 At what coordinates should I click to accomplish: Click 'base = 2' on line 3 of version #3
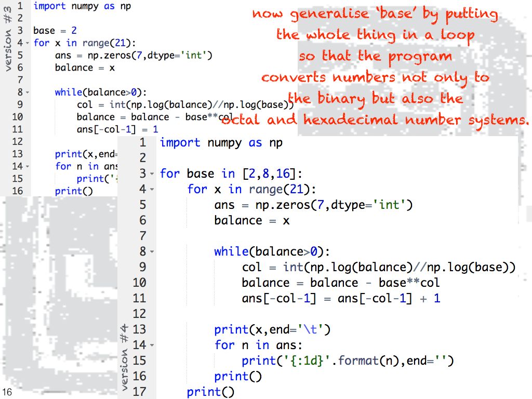55,31
